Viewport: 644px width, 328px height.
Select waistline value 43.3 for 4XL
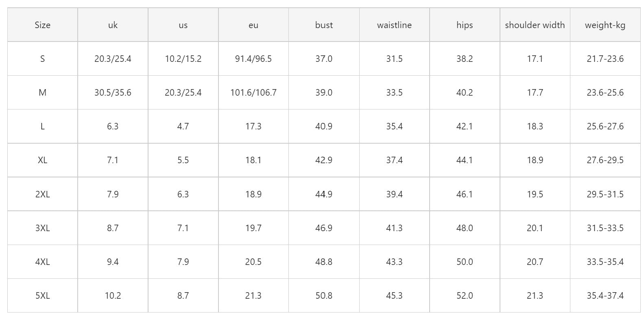[x=394, y=262]
